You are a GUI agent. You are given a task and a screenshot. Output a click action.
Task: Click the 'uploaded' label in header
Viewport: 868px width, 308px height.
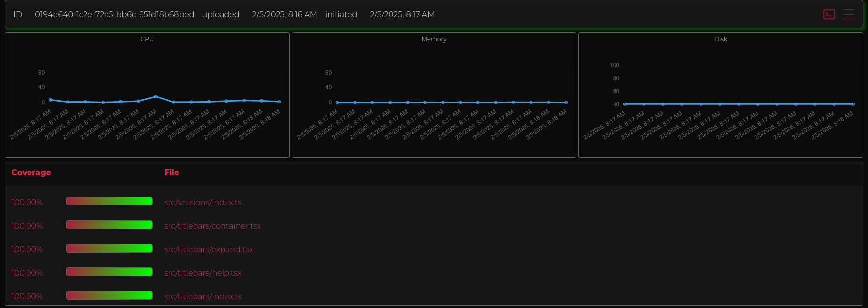(x=221, y=15)
